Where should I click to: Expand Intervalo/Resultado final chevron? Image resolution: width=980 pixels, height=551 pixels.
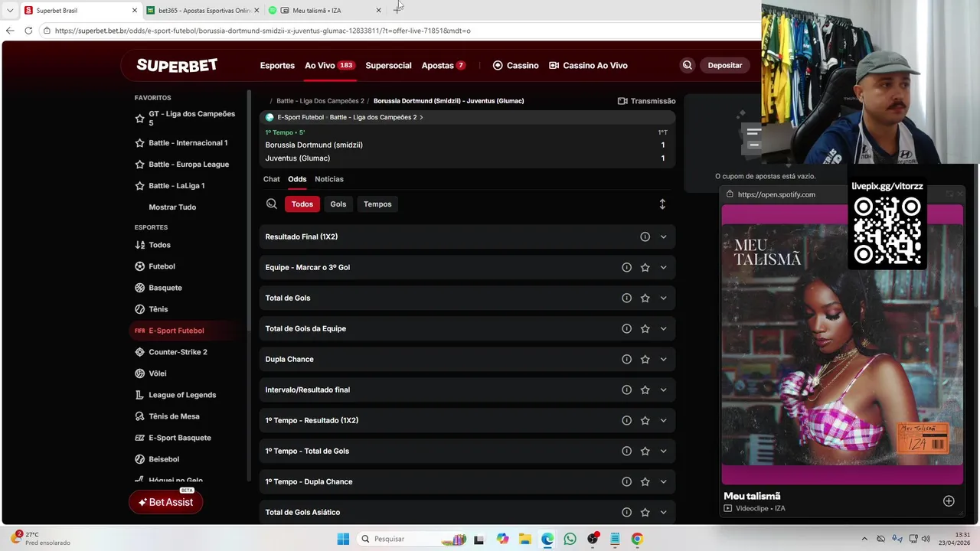click(663, 390)
